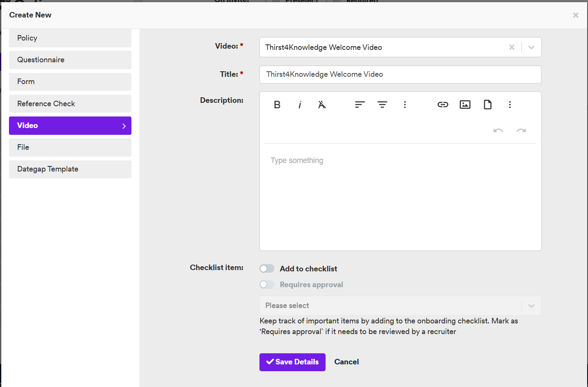Select the Video sidebar item
588x387 pixels.
(70, 125)
